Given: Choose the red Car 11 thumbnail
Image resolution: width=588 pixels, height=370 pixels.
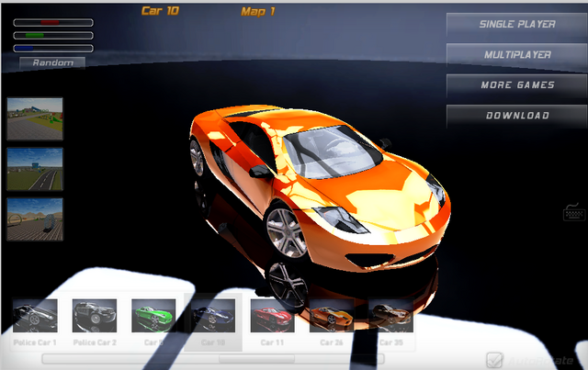Looking at the screenshot, I should point(272,316).
